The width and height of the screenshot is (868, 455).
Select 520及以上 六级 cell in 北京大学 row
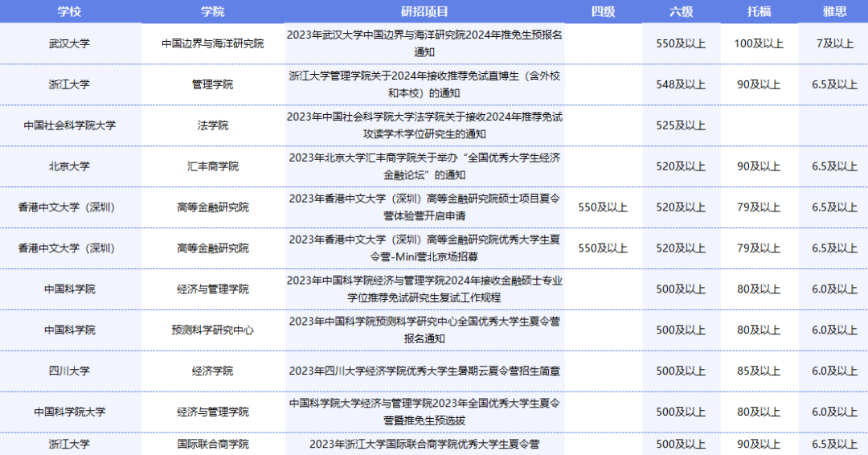(681, 166)
